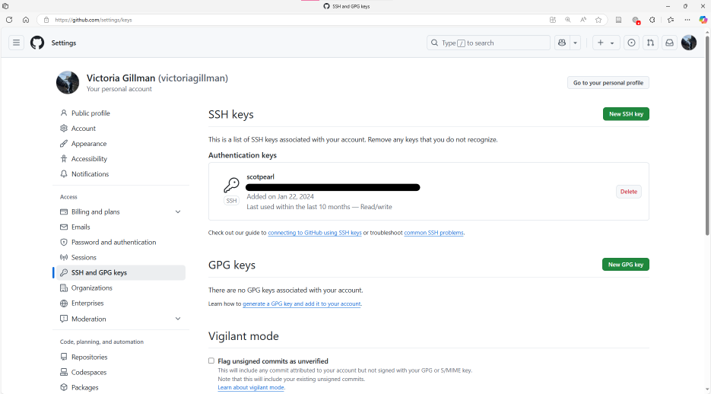Image resolution: width=711 pixels, height=394 pixels.
Task: Click the SSH and GPG keys browser tab
Action: (347, 6)
